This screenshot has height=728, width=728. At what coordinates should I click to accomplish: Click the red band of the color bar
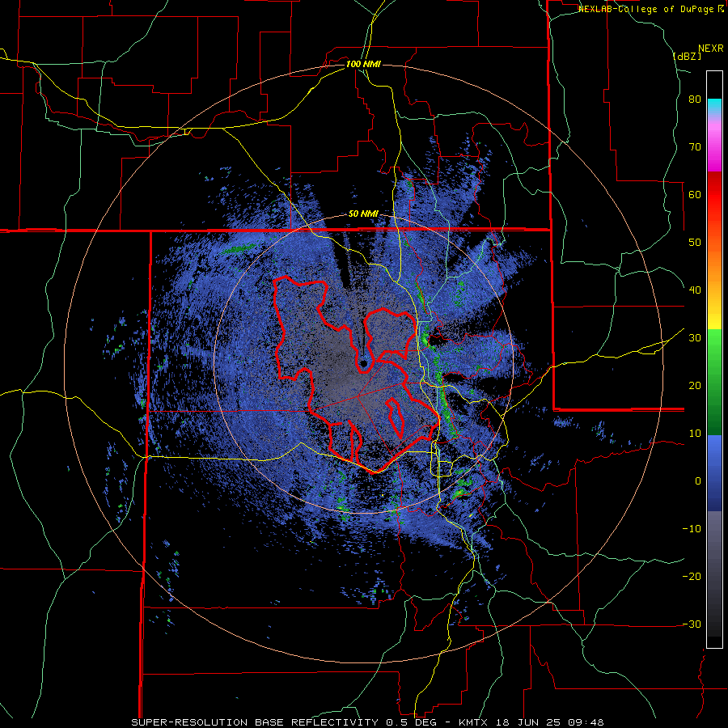[x=714, y=196]
